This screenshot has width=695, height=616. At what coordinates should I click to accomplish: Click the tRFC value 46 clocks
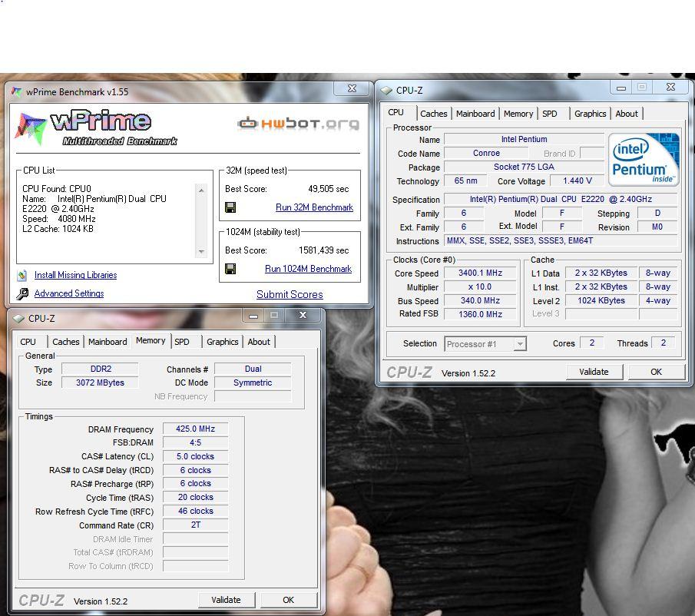(x=196, y=511)
